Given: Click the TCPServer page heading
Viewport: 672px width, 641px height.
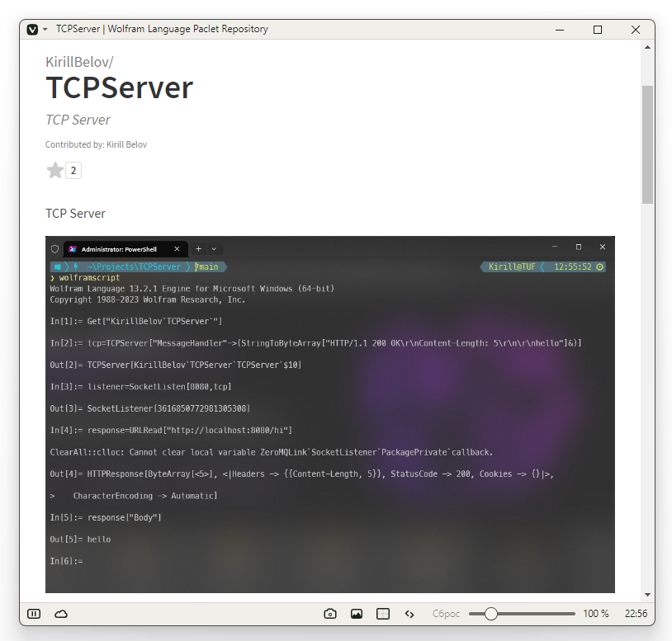Looking at the screenshot, I should pos(119,87).
